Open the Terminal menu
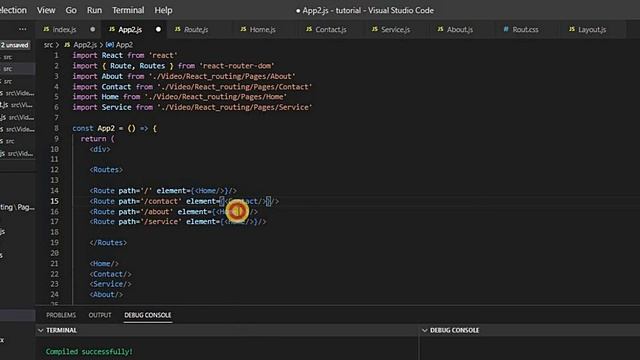 128,10
